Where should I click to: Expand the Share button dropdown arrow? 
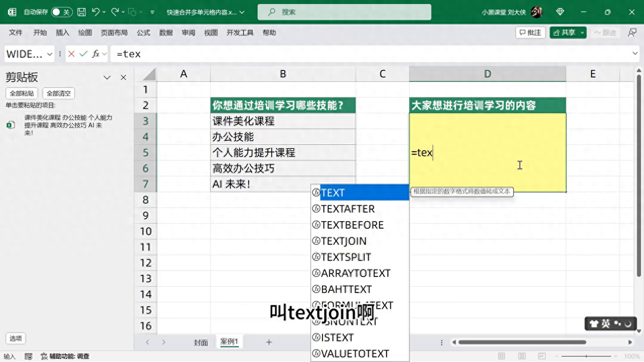(583, 33)
